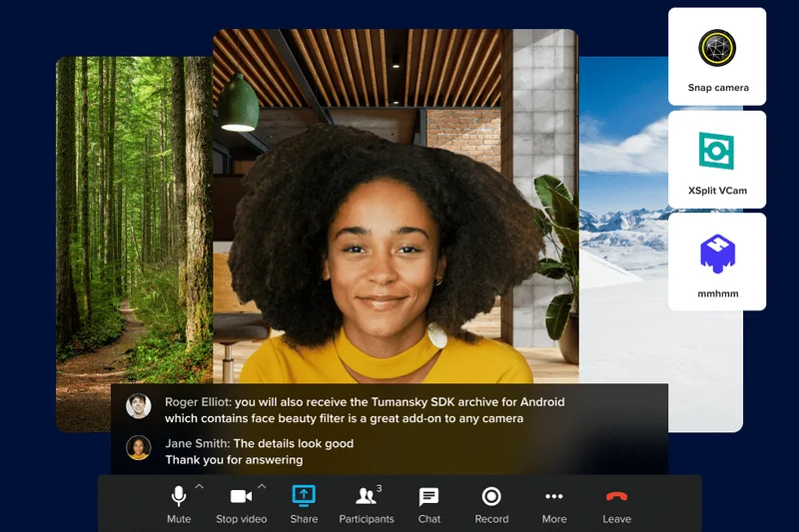Click the participant count badge '3'
Viewport: 799px width, 532px height.
click(x=380, y=488)
